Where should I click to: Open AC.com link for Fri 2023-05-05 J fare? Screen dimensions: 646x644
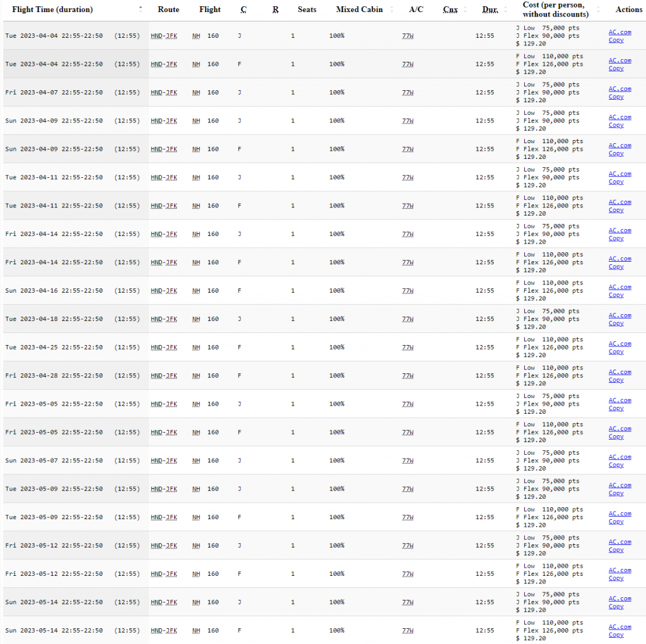coord(620,401)
